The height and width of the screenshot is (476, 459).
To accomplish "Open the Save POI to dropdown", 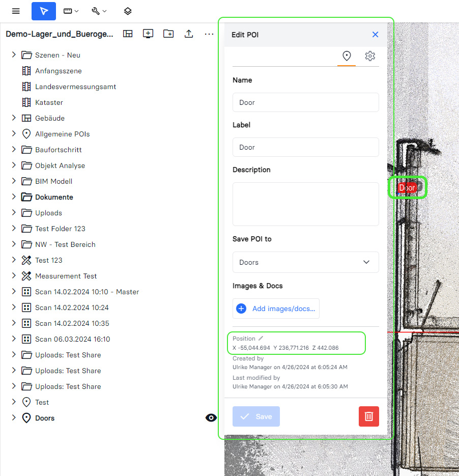I will pyautogui.click(x=305, y=262).
